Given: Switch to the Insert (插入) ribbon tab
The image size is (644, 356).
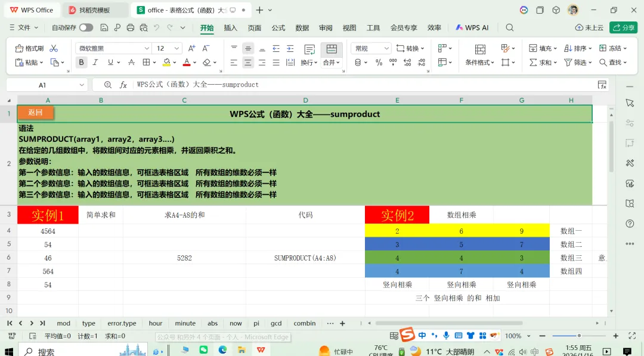Looking at the screenshot, I should pyautogui.click(x=230, y=28).
